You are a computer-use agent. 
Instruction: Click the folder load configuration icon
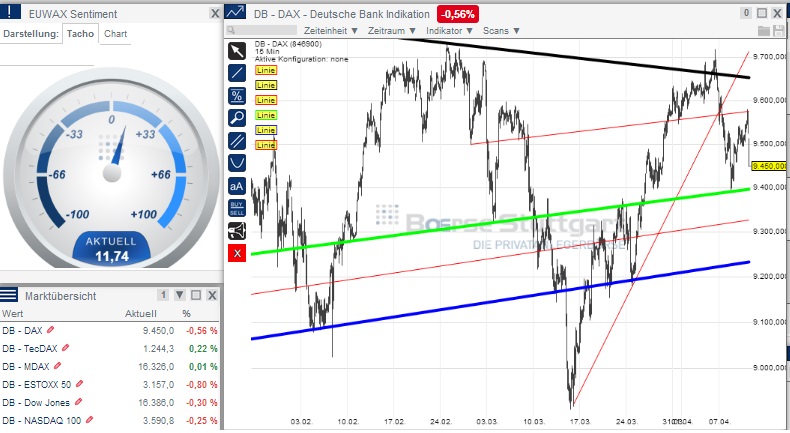point(764,31)
